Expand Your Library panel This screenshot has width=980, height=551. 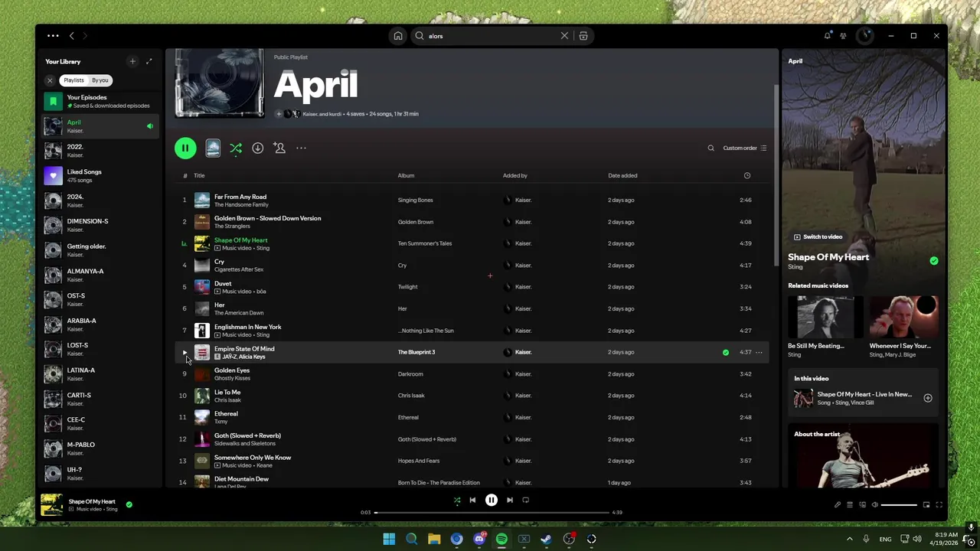pos(149,61)
